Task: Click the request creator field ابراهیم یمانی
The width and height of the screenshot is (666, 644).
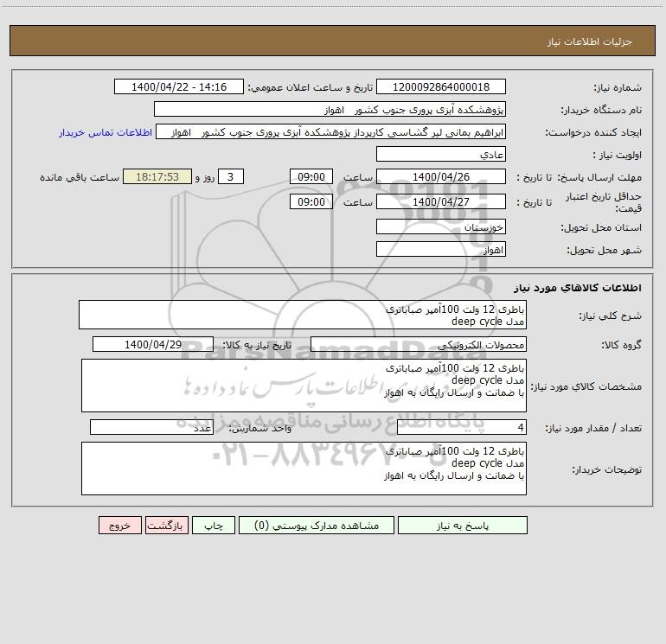Action: [331, 131]
